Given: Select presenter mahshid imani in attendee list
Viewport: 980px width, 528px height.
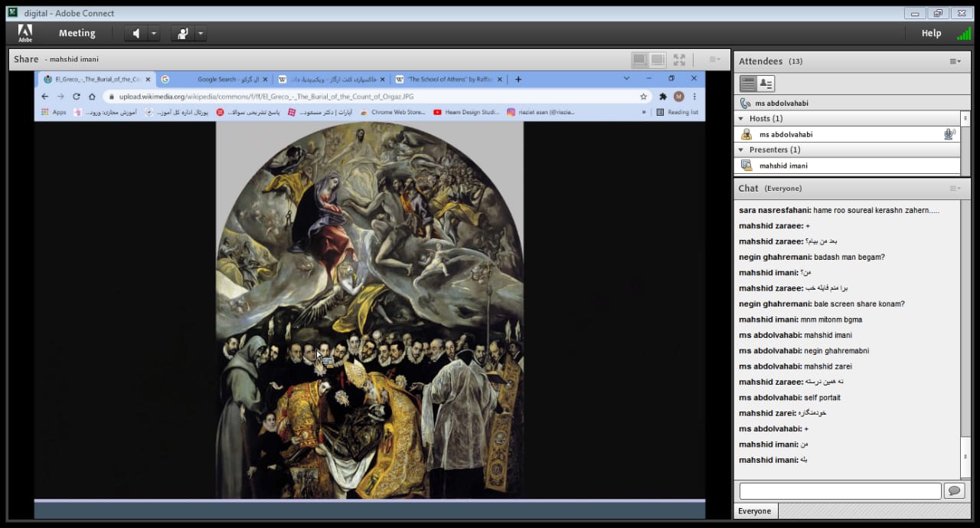Looking at the screenshot, I should tap(847, 166).
